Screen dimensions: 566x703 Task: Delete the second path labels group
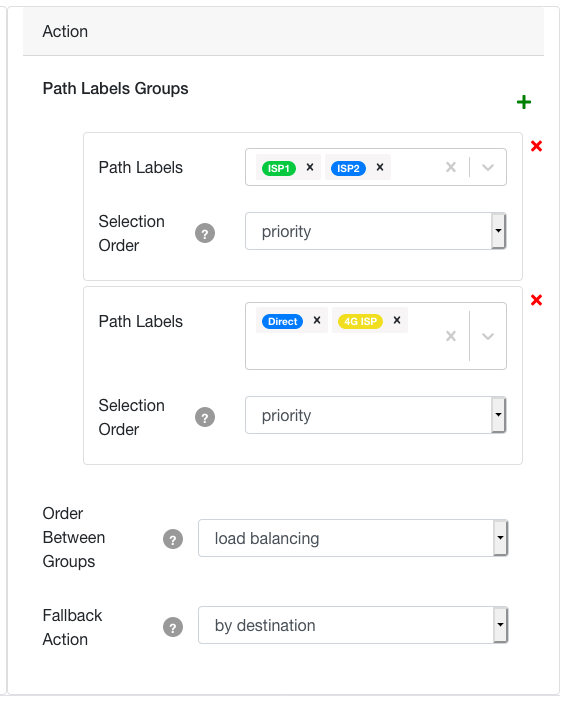536,300
